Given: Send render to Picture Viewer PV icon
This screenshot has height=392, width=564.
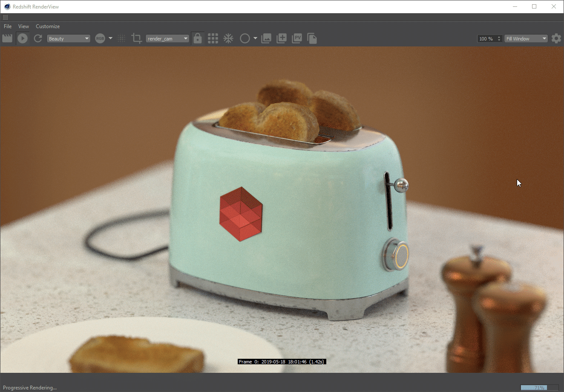Looking at the screenshot, I should [297, 38].
